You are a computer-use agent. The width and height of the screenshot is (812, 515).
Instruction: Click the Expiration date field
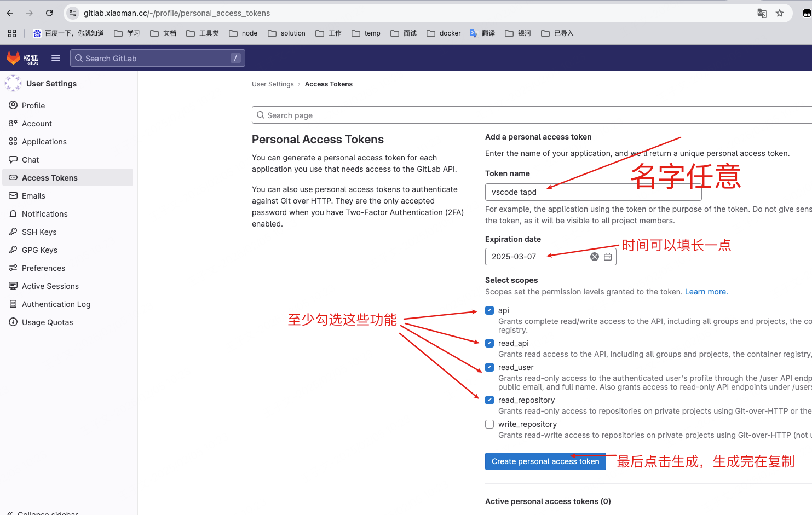pyautogui.click(x=550, y=257)
